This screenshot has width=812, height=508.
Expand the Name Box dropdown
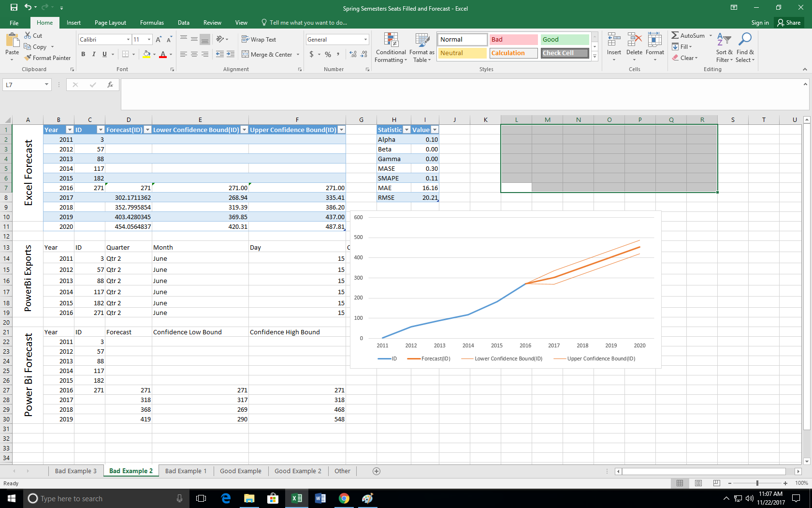46,85
